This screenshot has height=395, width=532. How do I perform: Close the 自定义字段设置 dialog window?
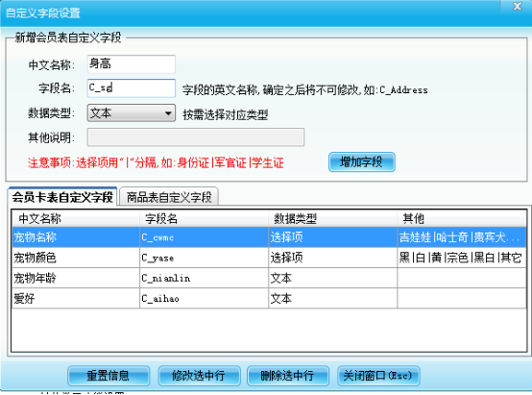517,6
